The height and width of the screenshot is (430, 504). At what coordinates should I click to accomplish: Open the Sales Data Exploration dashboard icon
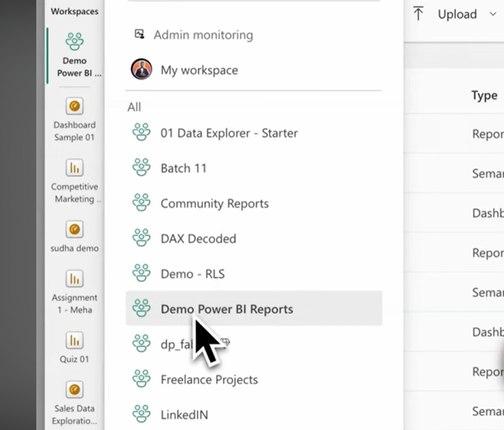pyautogui.click(x=74, y=390)
